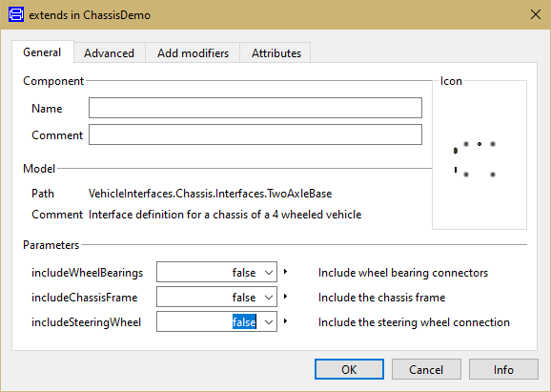The height and width of the screenshot is (392, 551).
Task: Open arrow menu beside includeSteeringWheel
Action: pyautogui.click(x=285, y=321)
